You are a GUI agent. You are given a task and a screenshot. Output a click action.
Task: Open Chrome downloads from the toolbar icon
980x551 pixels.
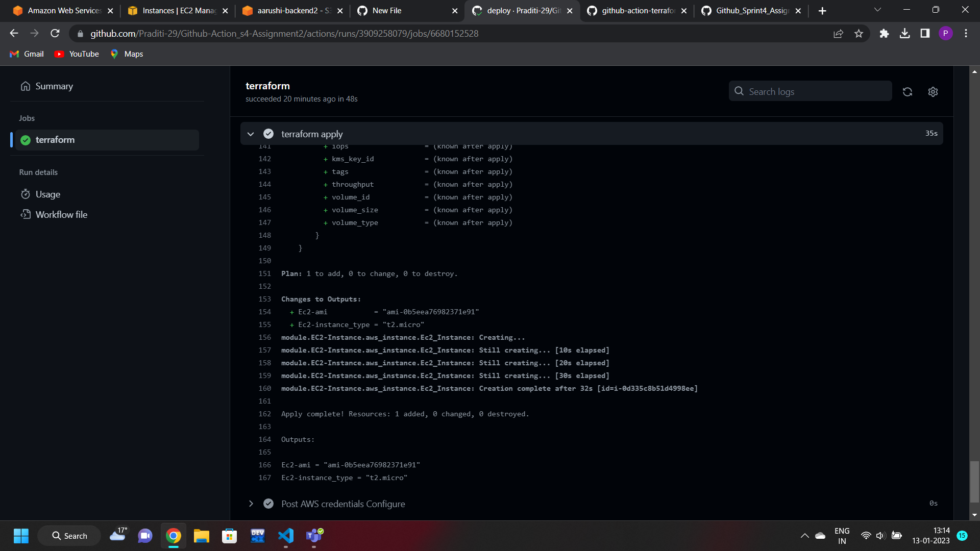click(905, 33)
